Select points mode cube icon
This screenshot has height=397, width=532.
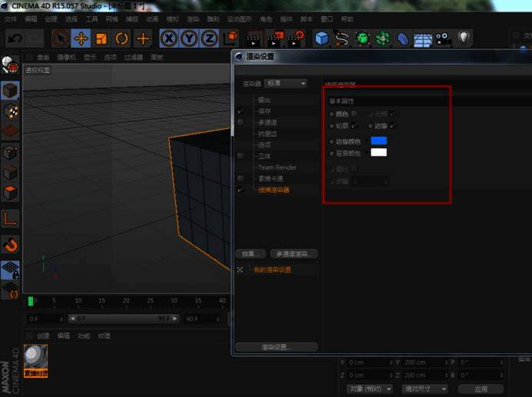pos(10,153)
